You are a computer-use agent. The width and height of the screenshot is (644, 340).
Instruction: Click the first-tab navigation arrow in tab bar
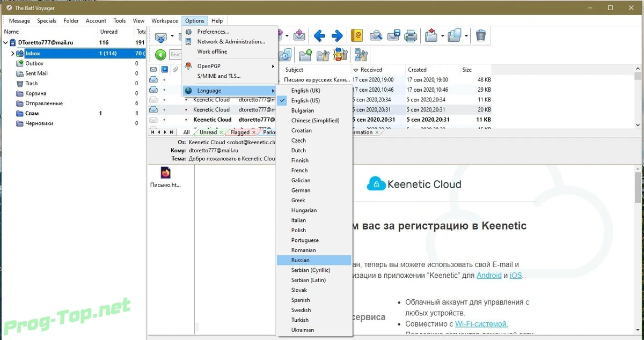tap(153, 132)
